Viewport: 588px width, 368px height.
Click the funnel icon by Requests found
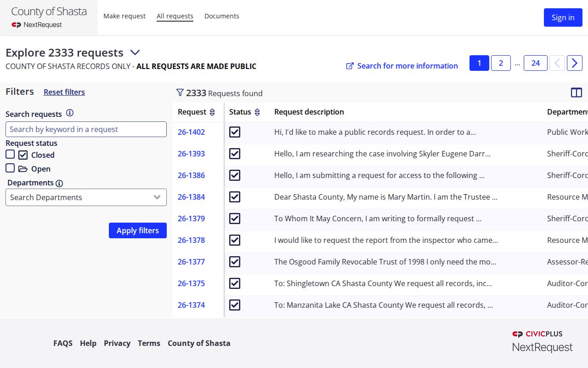(180, 92)
